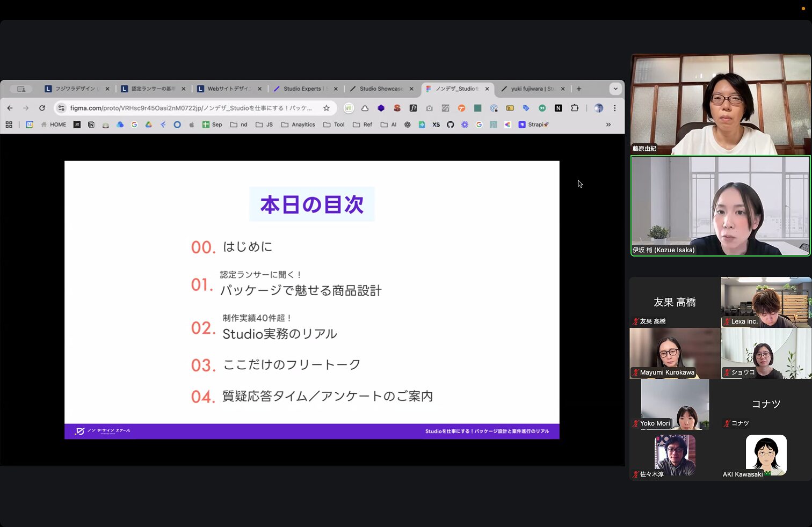Click the Notion extension icon in toolbar
The width and height of the screenshot is (812, 527).
pyautogui.click(x=558, y=108)
